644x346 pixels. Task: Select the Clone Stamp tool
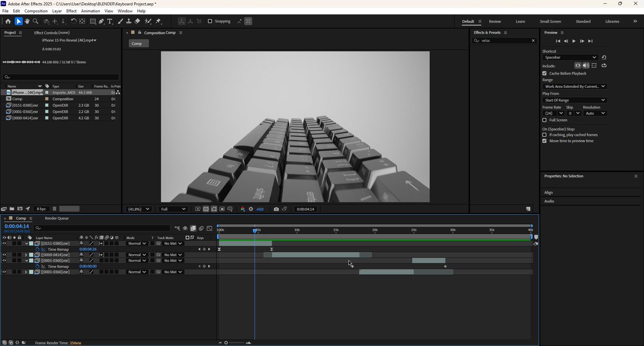(129, 21)
